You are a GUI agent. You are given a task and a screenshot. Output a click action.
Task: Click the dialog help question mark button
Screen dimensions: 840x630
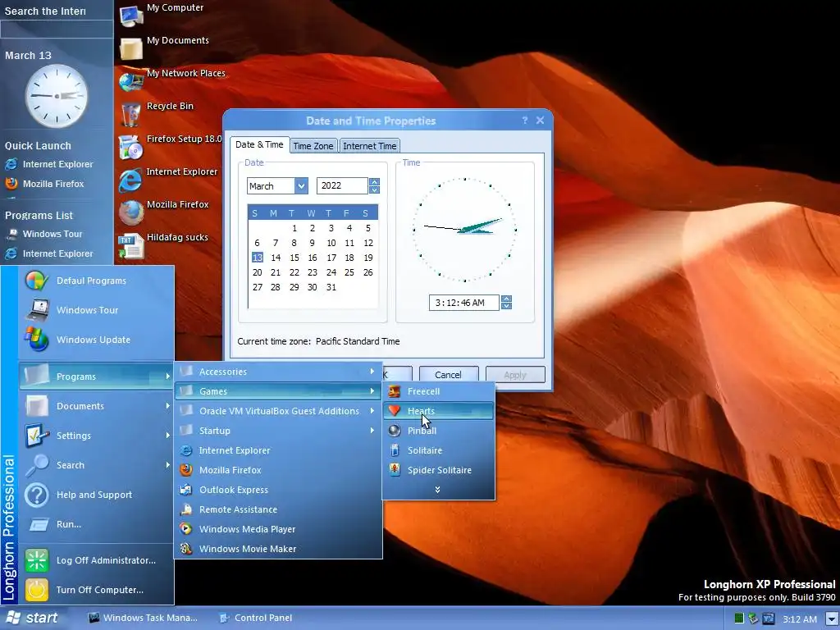pos(525,121)
